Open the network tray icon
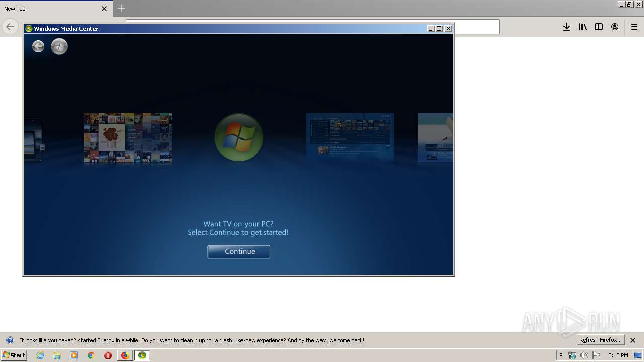Viewport: 644px width, 362px height. coord(572,355)
